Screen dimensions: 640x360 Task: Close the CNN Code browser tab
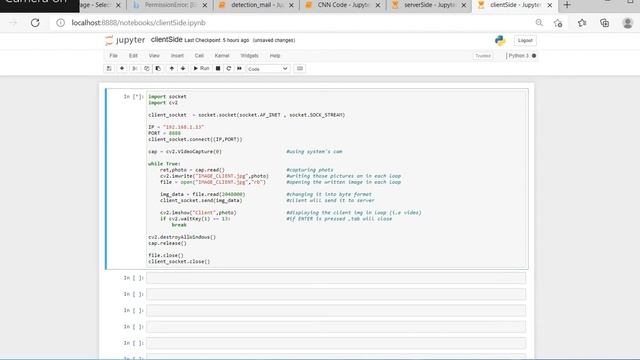[378, 5]
